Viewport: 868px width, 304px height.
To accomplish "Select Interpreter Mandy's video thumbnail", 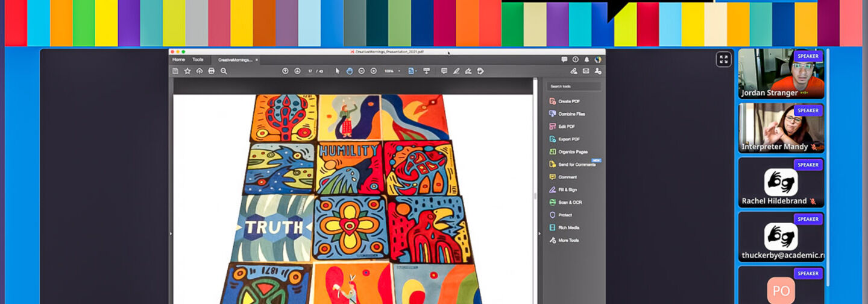I will [781, 128].
